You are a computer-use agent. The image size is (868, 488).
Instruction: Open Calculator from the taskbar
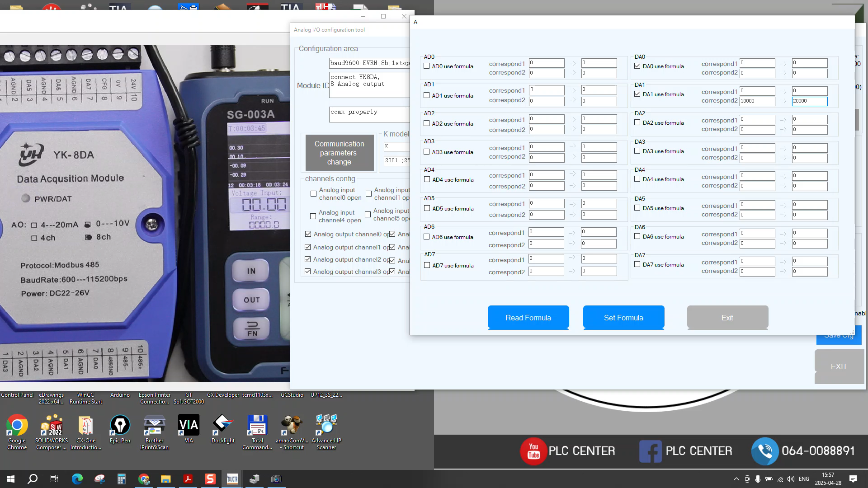coord(121,479)
